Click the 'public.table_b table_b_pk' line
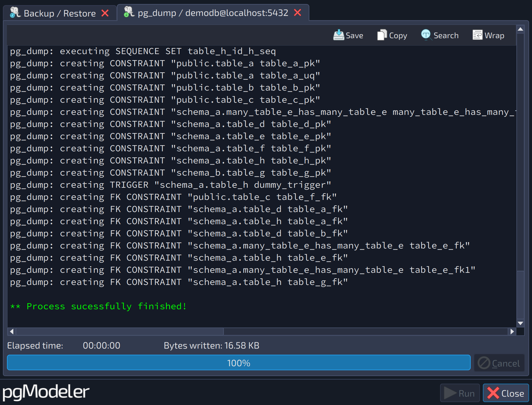The height and width of the screenshot is (405, 532). (165, 88)
